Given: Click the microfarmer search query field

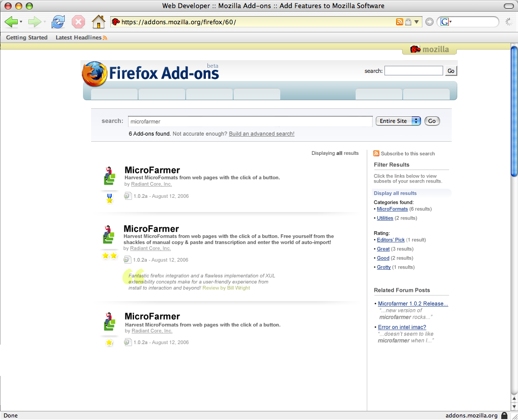Looking at the screenshot, I should point(250,121).
